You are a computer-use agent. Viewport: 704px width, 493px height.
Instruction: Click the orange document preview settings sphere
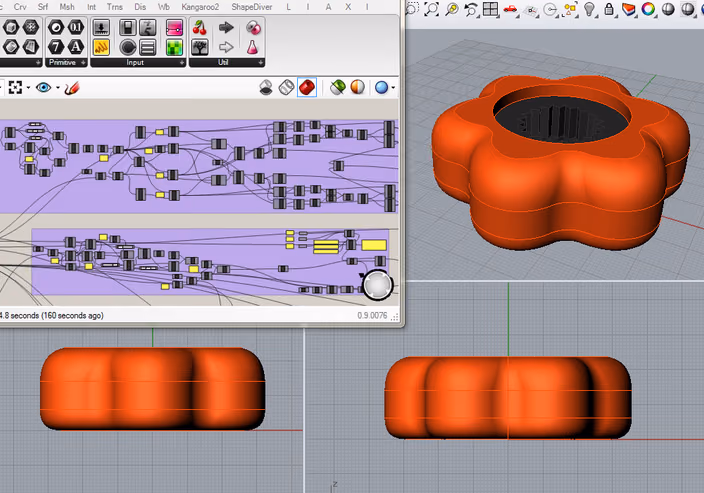358,88
